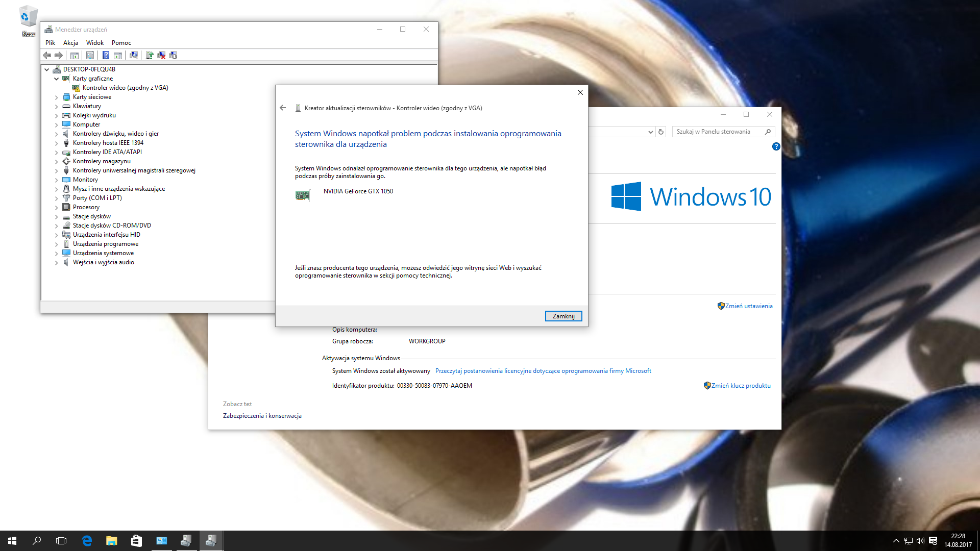Select Mysz i inne urządzenia wskazujące
Screen dimensions: 980x551
[x=119, y=189]
